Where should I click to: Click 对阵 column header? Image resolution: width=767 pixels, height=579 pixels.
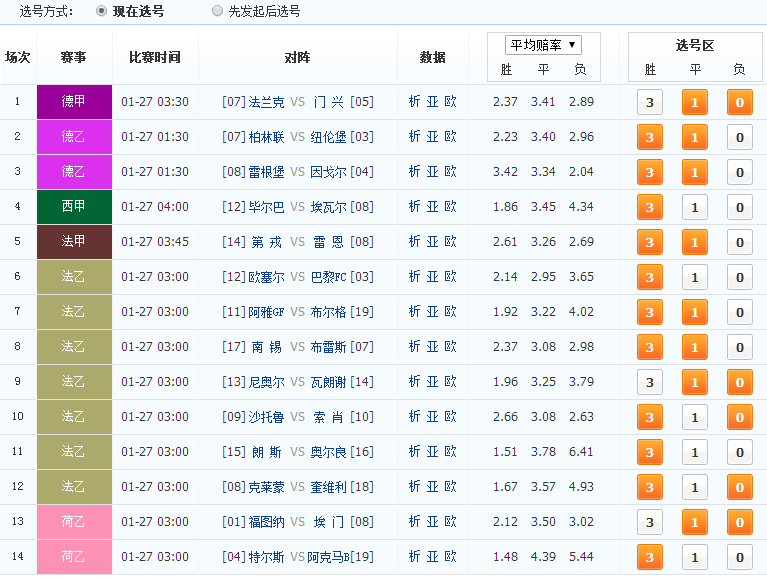pos(297,58)
